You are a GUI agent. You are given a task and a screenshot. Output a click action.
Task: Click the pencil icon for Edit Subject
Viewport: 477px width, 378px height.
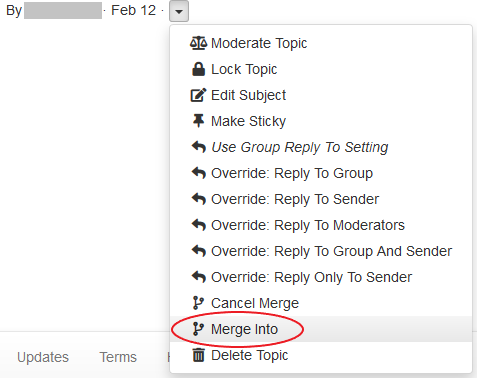coord(198,95)
